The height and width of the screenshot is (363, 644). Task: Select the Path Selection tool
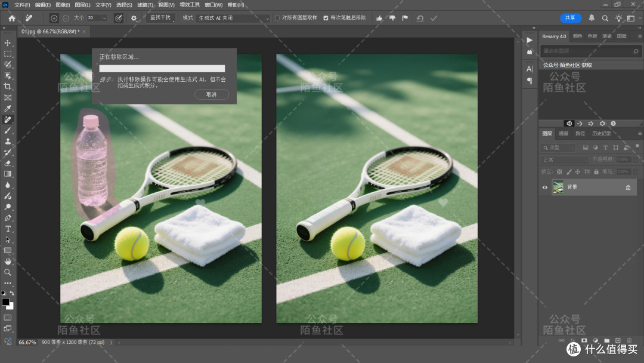pos(7,239)
